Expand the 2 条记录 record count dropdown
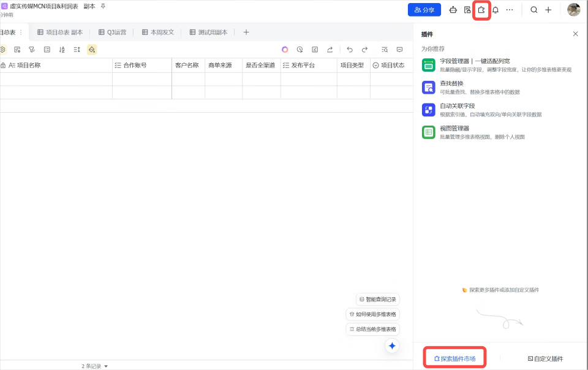 pyautogui.click(x=95, y=366)
